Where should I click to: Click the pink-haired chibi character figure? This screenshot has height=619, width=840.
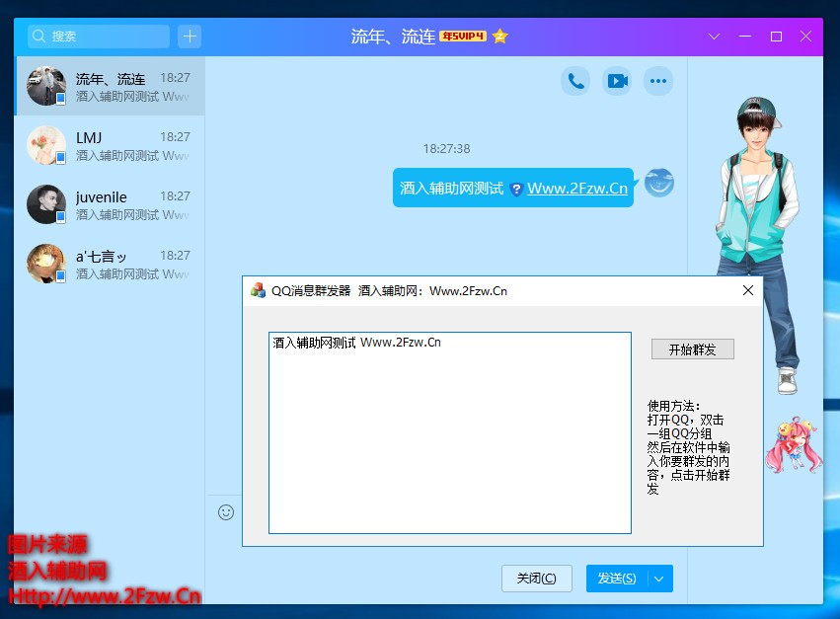click(x=794, y=445)
